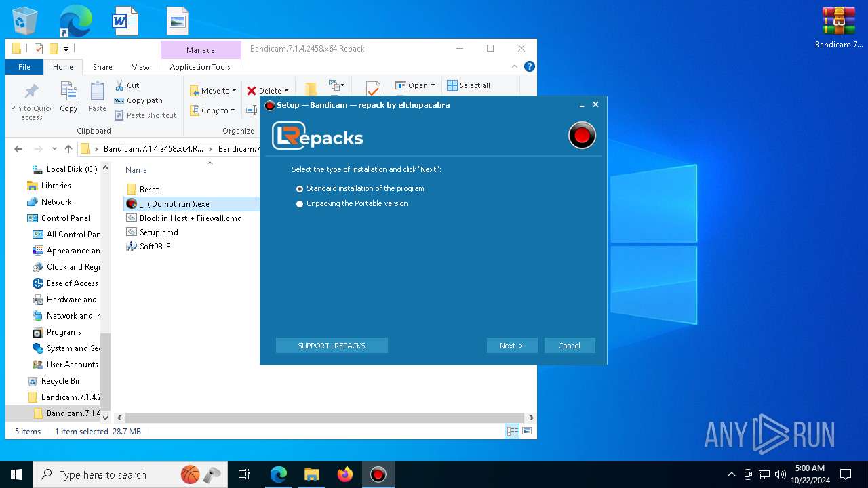Open Word document desktop icon
868x488 pixels.
pos(125,21)
